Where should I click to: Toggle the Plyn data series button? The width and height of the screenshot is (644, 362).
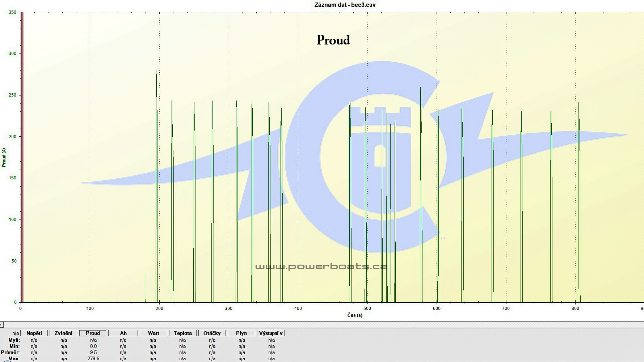[x=241, y=333]
